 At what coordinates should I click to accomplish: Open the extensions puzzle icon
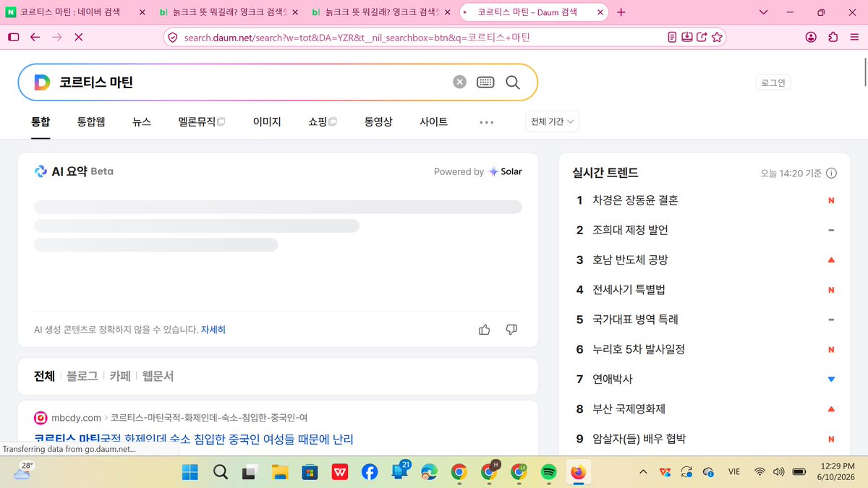coord(833,37)
